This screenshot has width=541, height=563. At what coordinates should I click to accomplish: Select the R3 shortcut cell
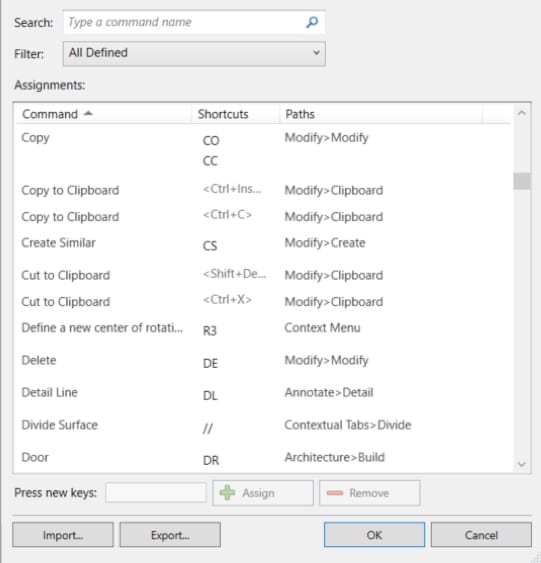tap(210, 331)
